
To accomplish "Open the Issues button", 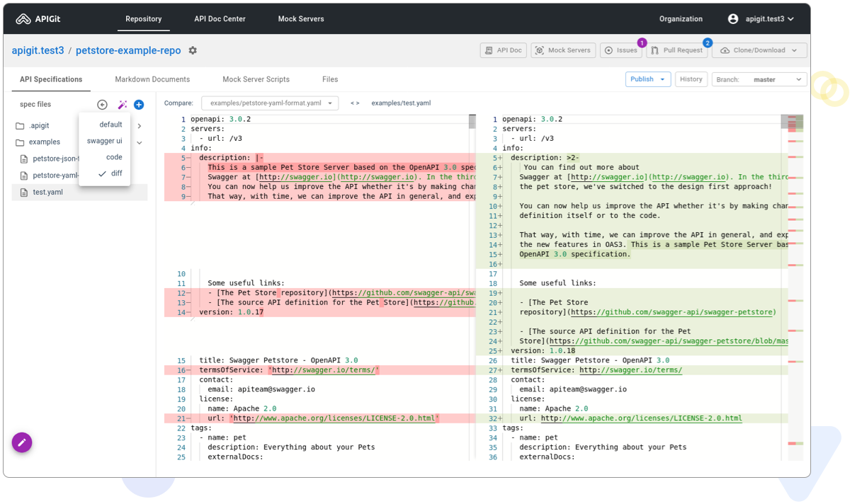I will [x=620, y=50].
